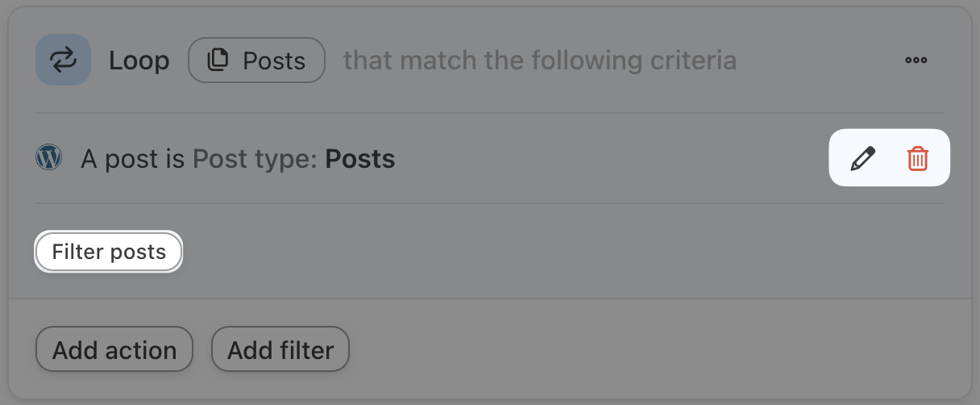
Task: Click the "Post type:" label
Action: tap(255, 159)
